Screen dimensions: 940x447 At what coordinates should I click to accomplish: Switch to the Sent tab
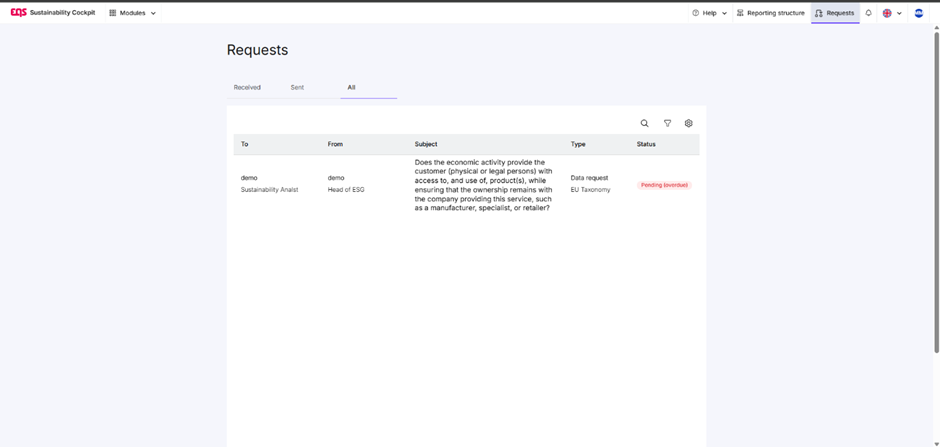click(x=297, y=87)
